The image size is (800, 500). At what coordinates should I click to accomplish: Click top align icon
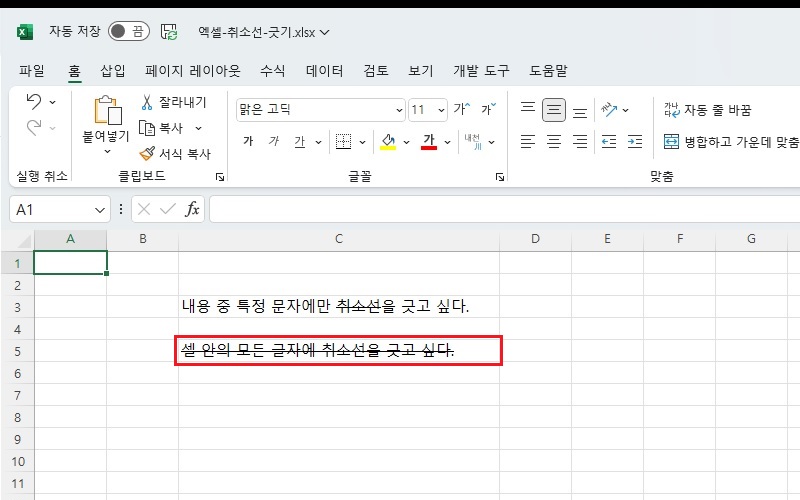(528, 110)
